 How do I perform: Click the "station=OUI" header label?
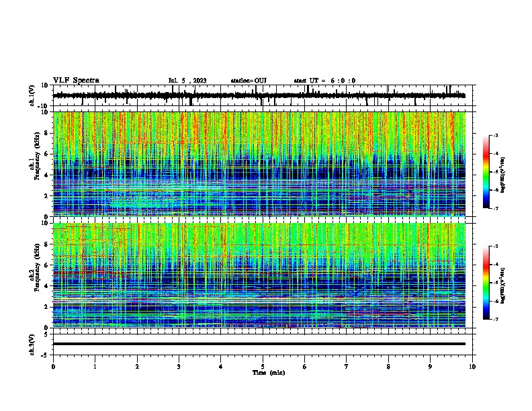[249, 81]
